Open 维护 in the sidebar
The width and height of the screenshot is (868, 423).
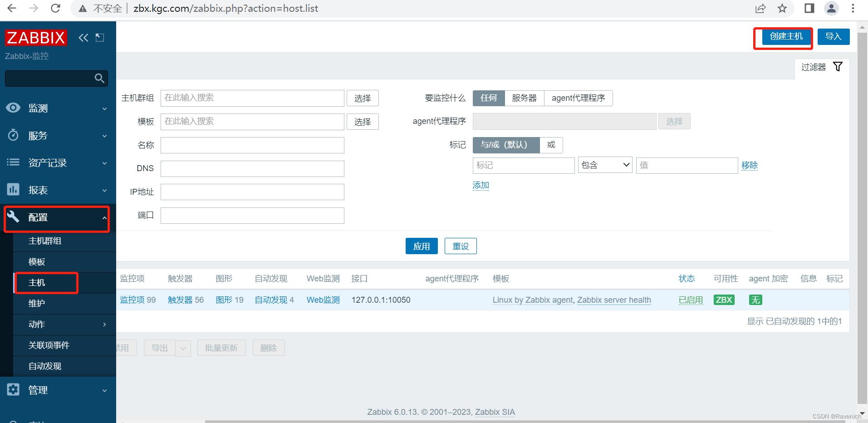[37, 304]
